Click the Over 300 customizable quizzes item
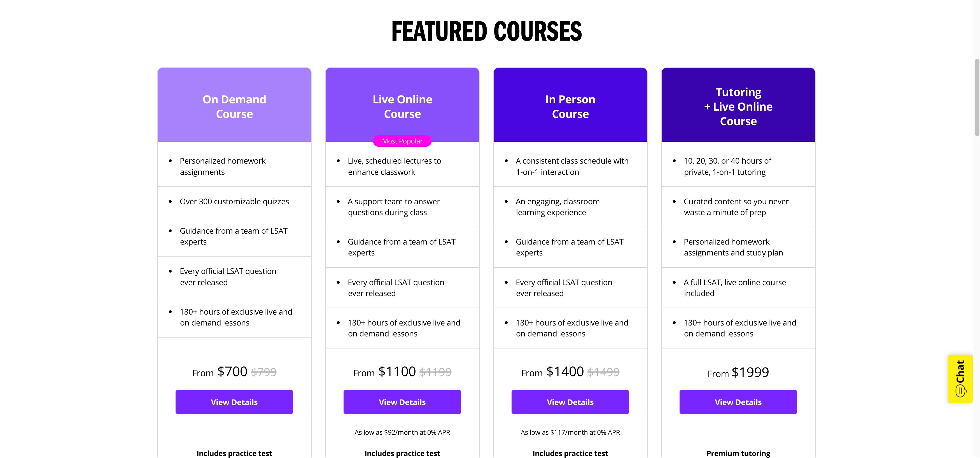 pyautogui.click(x=234, y=201)
